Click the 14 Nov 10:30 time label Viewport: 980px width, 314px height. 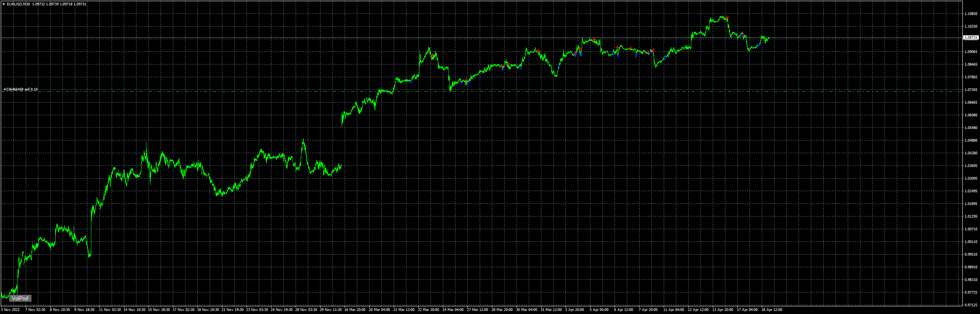134,310
